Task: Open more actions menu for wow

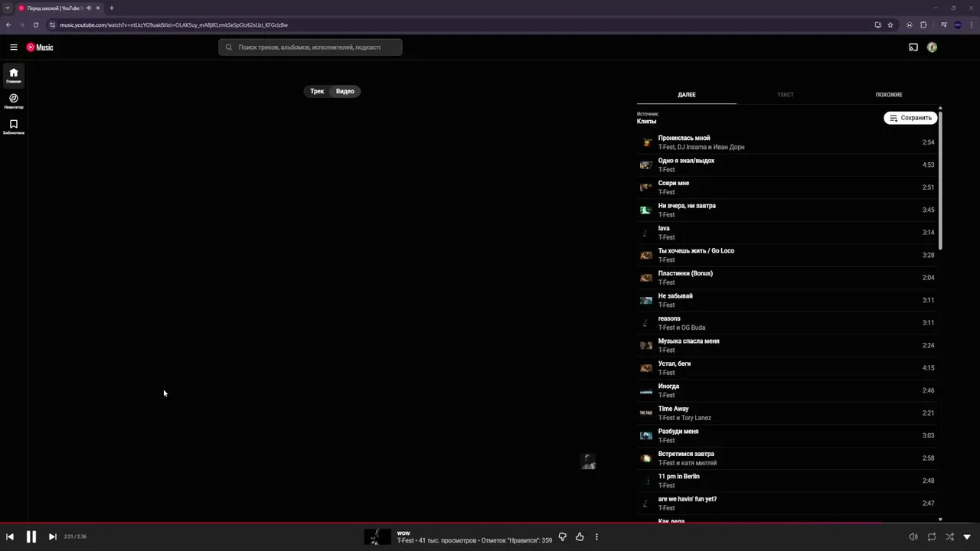Action: 596,537
